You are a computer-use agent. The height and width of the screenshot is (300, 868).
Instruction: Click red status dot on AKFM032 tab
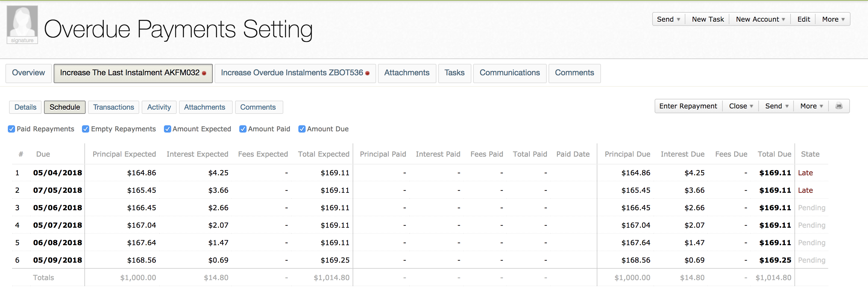point(204,73)
